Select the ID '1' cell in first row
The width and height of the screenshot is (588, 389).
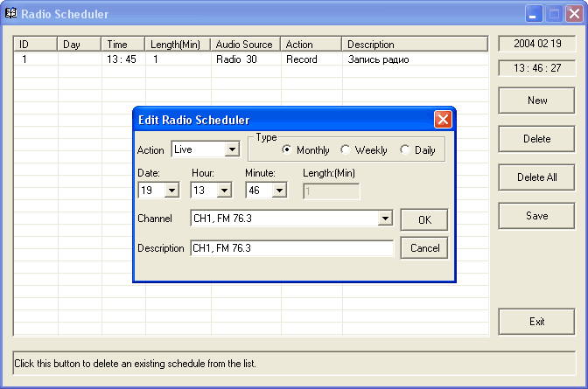[x=24, y=59]
